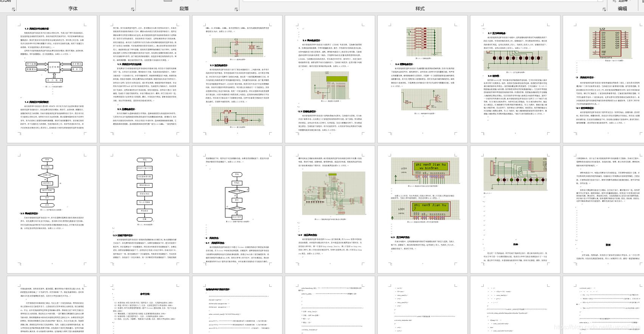The width and height of the screenshot is (644, 334).
Task: Select the LCD1 figure showing 'wu bin9ren'
Action: coord(425,170)
